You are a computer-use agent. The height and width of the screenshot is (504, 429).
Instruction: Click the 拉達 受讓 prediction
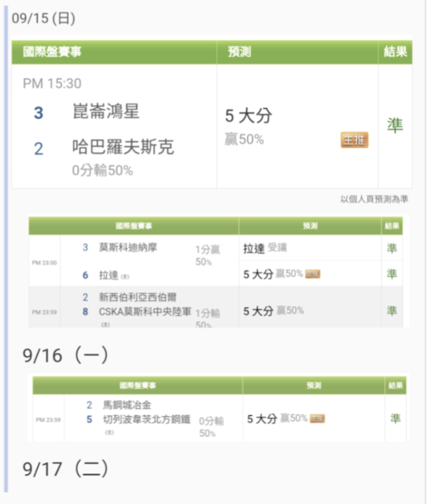pyautogui.click(x=265, y=248)
